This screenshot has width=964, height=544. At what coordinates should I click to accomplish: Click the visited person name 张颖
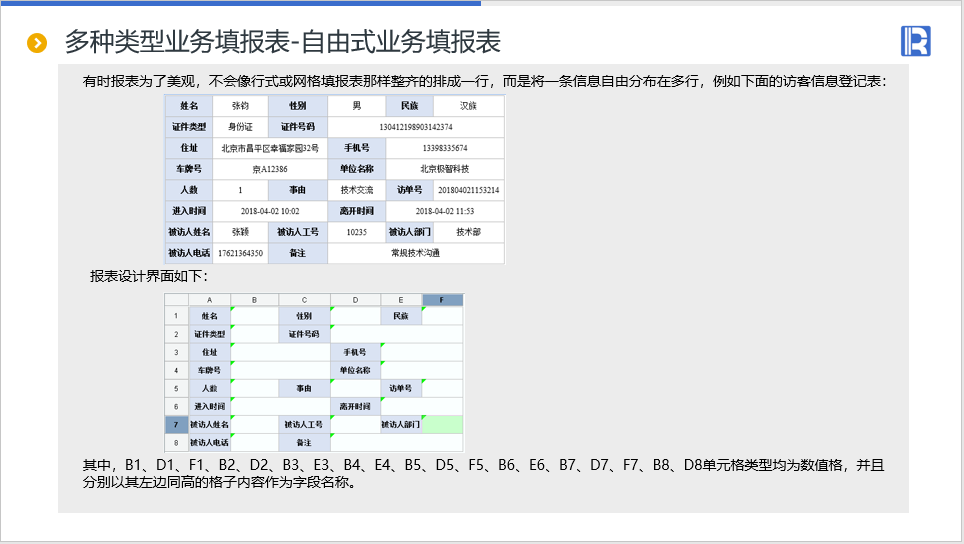tap(240, 232)
